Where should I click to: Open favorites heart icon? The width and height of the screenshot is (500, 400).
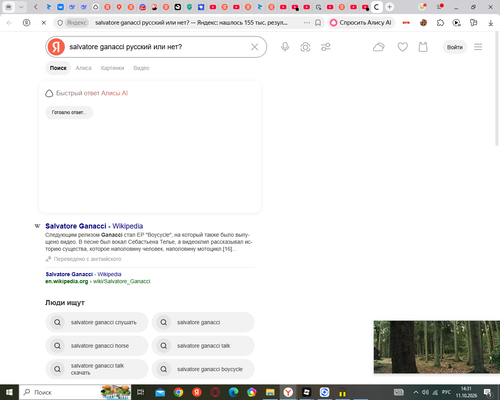pyautogui.click(x=403, y=47)
